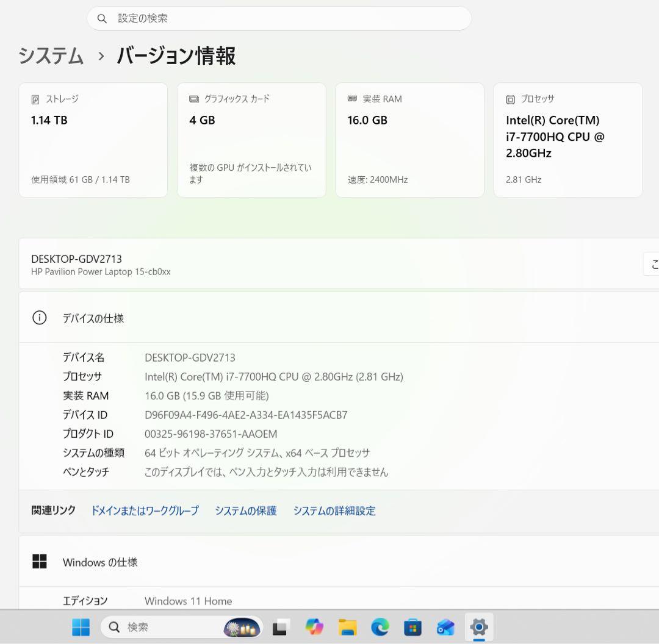
Task: Open Outlook from the taskbar
Action: point(445,627)
